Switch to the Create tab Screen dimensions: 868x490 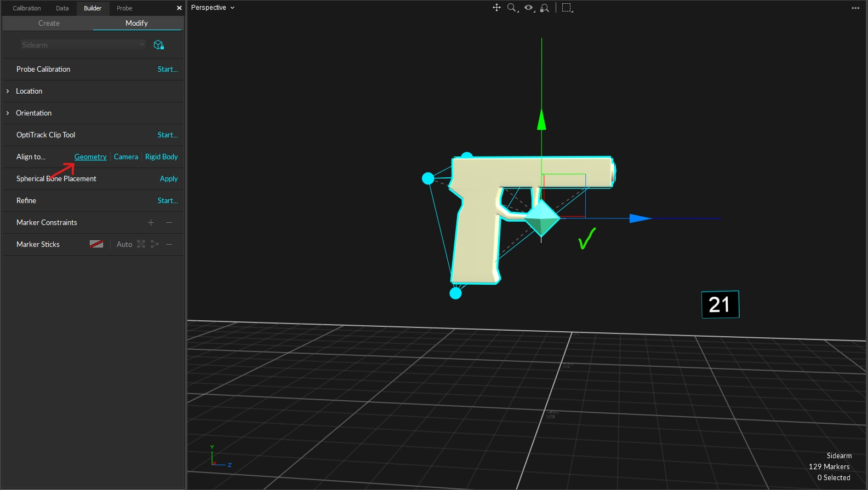(x=49, y=23)
